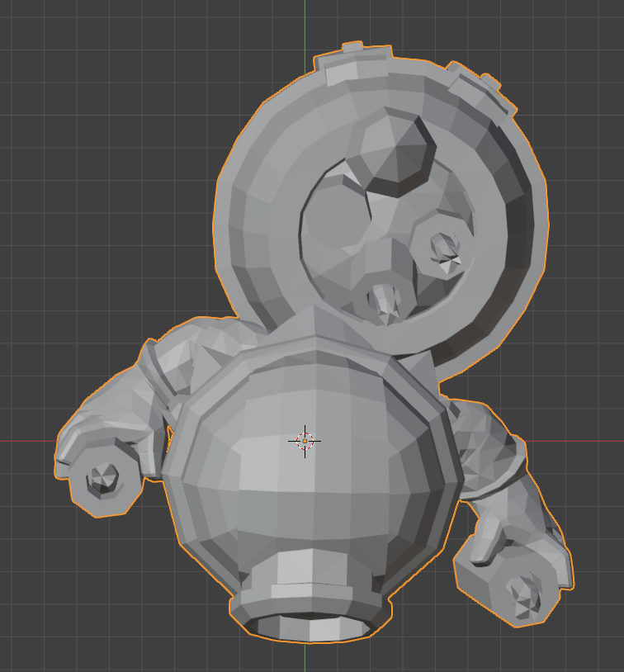Click the red X axis line at far left
Screen dimensions: 624x672
coord(25,441)
